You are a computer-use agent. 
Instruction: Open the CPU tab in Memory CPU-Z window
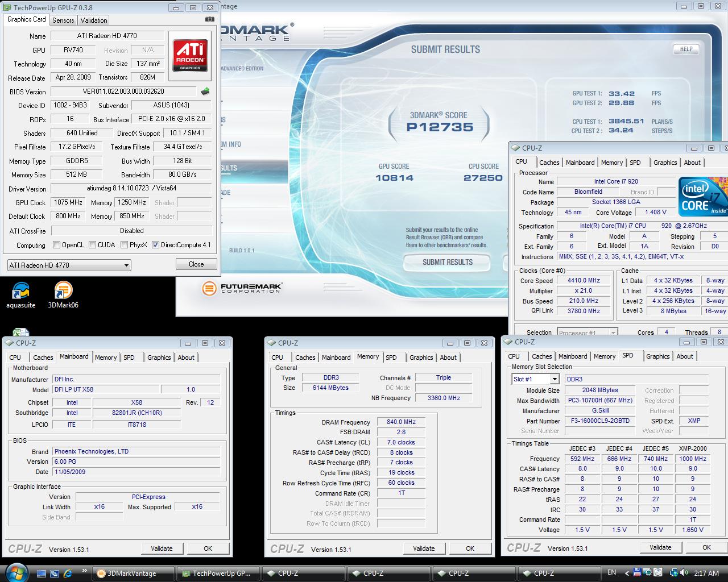coord(278,357)
